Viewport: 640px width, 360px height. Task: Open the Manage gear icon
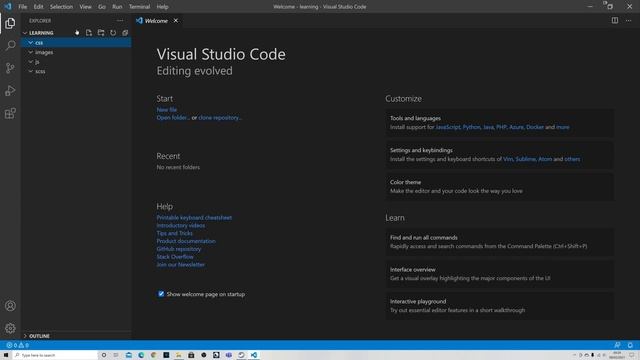click(x=10, y=328)
